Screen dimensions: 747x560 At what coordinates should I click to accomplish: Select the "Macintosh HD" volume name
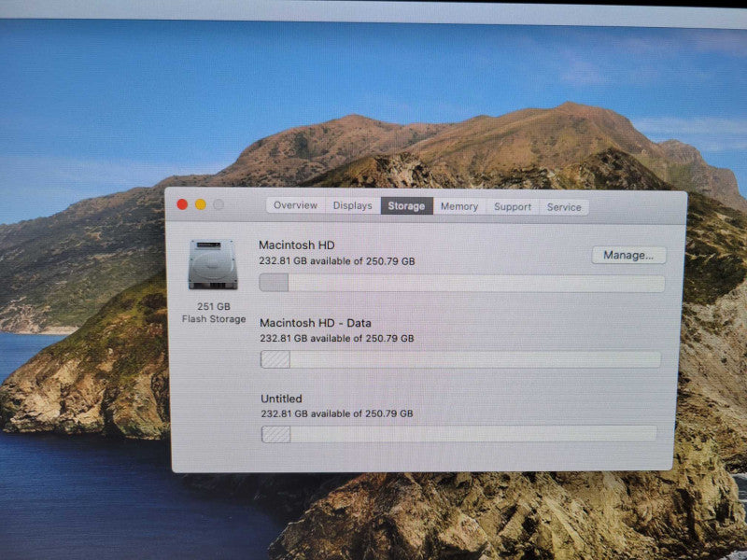point(297,245)
